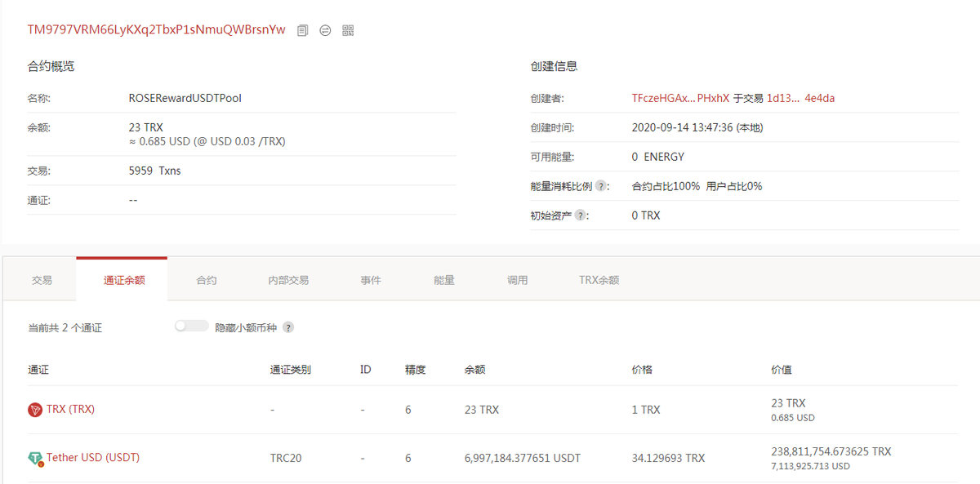Image resolution: width=980 pixels, height=484 pixels.
Task: Open creation transaction 1d13...4e4da link
Action: tap(800, 98)
